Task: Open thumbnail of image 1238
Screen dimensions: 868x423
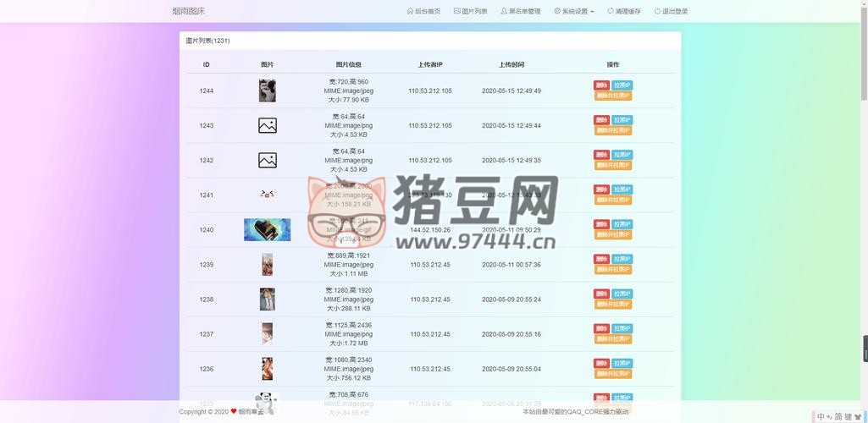Action: (267, 299)
